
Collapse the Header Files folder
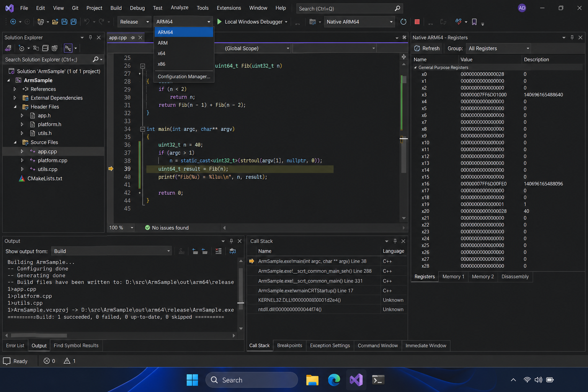[x=15, y=107]
